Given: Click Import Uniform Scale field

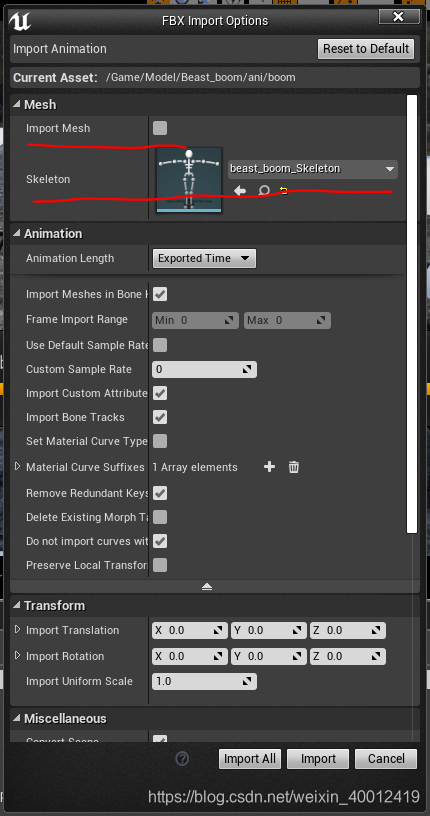Looking at the screenshot, I should pyautogui.click(x=205, y=681).
